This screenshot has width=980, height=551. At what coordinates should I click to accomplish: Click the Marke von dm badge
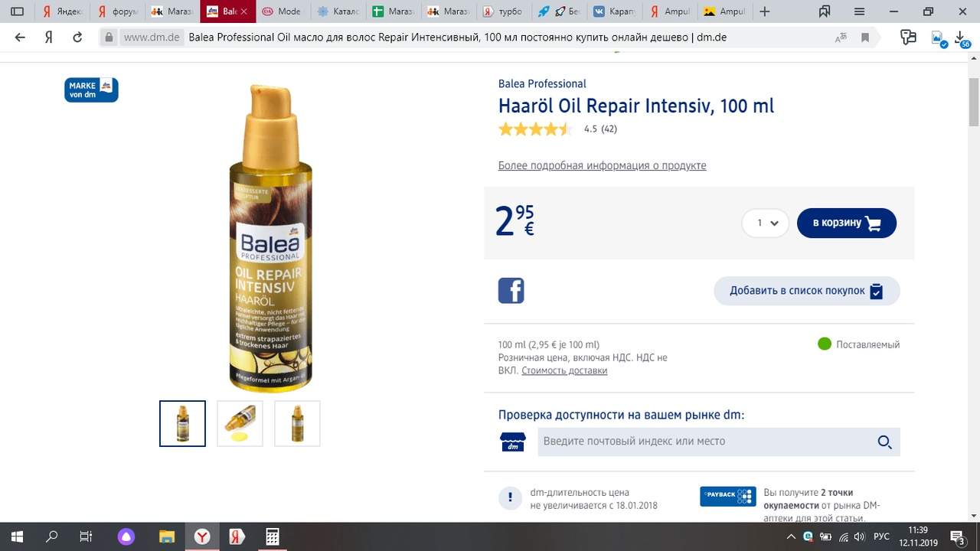pyautogui.click(x=91, y=90)
